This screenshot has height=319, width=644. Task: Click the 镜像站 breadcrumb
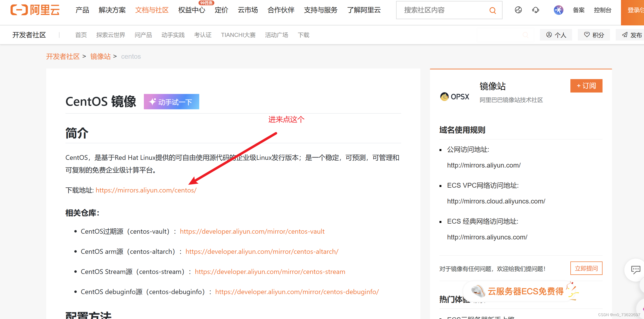click(x=100, y=57)
